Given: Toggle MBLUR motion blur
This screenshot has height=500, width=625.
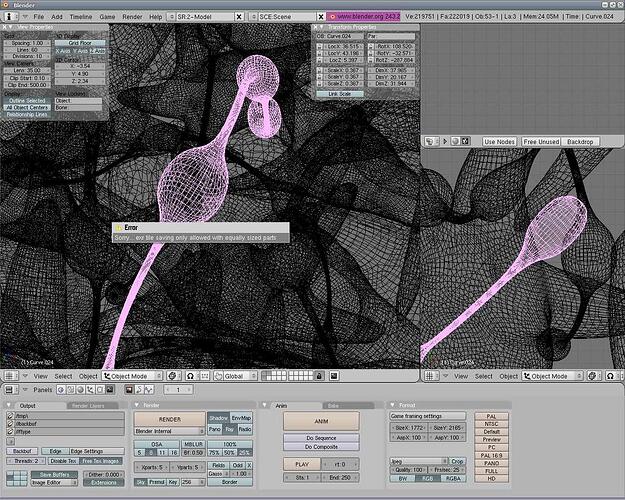Looking at the screenshot, I should pyautogui.click(x=193, y=444).
